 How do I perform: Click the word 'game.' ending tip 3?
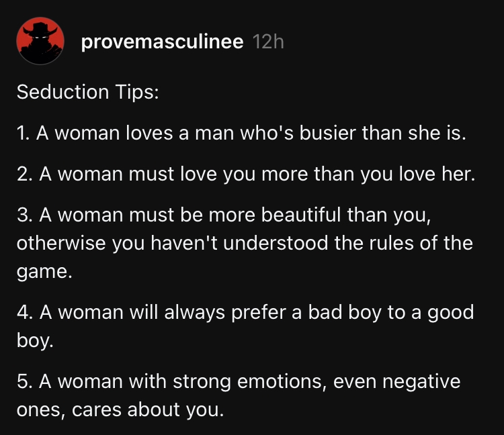[44, 273]
